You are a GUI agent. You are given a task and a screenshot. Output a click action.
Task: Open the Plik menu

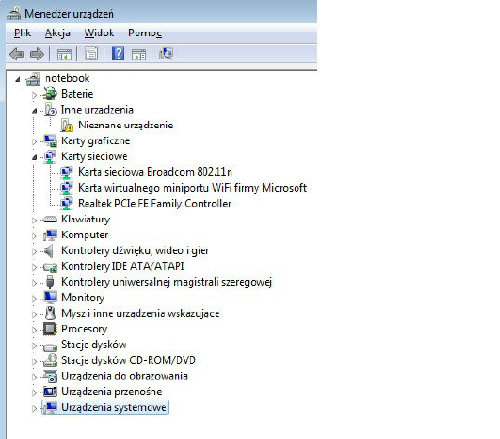click(22, 33)
